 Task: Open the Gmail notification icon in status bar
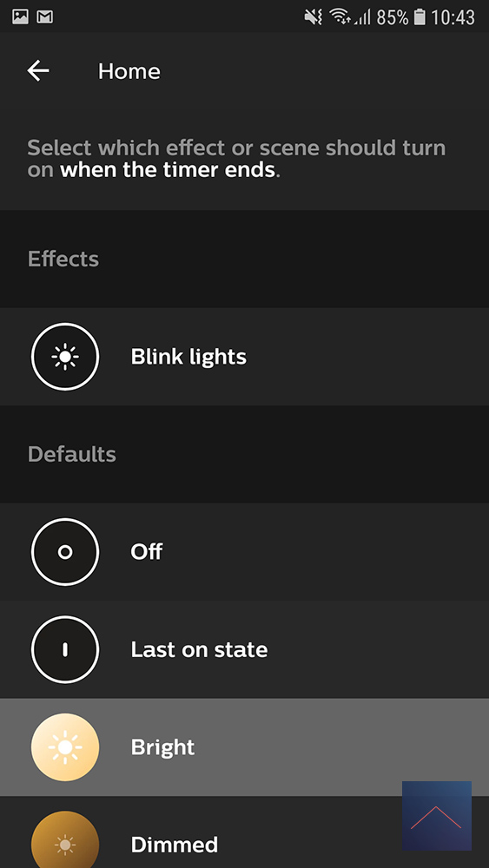45,17
